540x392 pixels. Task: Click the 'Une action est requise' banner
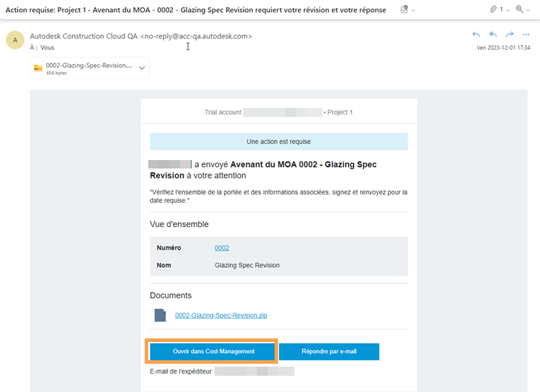point(279,142)
